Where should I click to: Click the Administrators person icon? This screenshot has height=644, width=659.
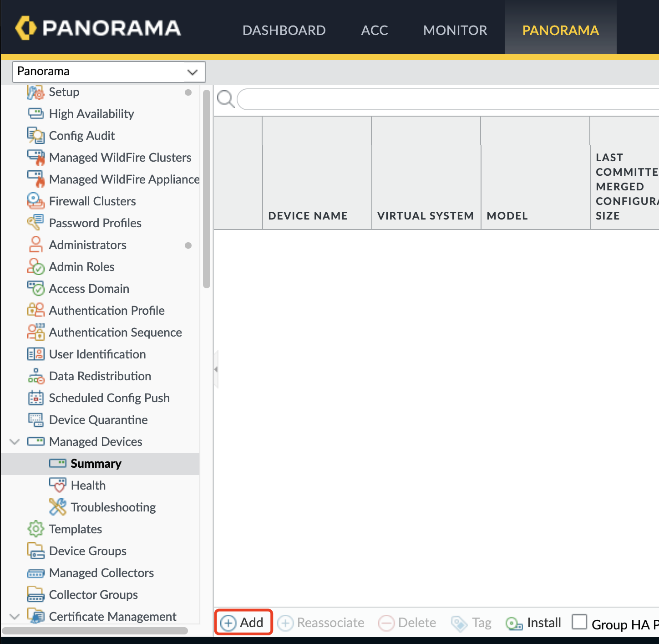[x=36, y=245]
